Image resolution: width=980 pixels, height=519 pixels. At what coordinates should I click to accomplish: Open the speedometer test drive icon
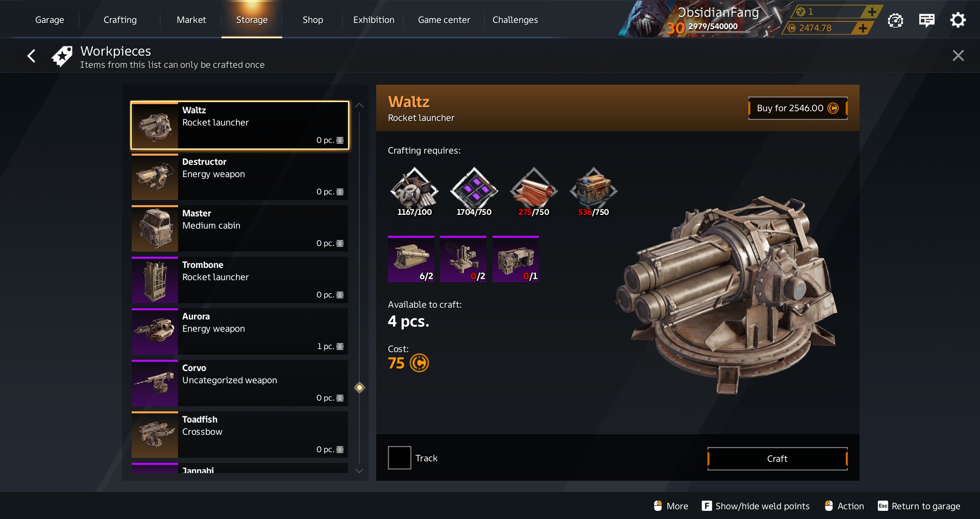[x=895, y=20]
